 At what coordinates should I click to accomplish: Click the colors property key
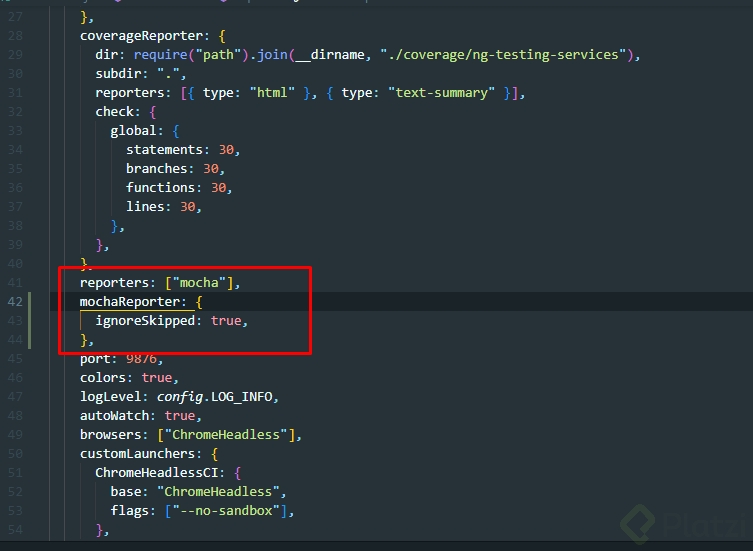click(103, 378)
